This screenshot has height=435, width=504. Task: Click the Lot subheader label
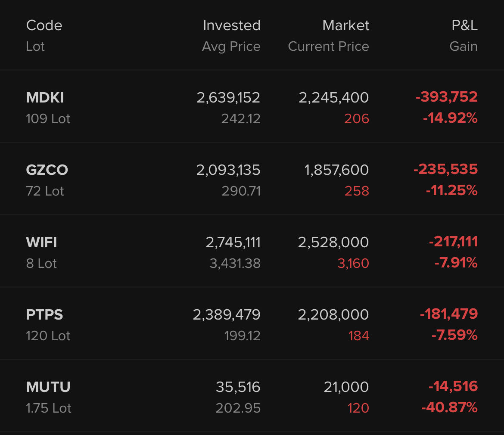click(x=35, y=47)
